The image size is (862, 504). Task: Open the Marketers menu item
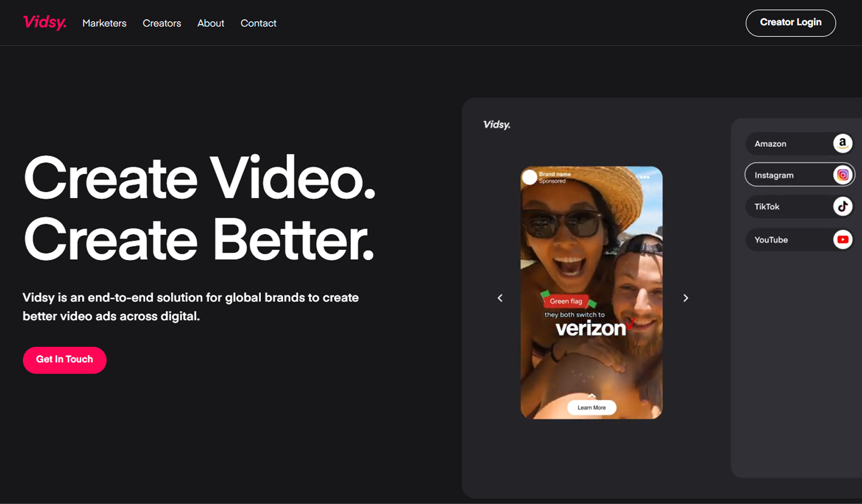coord(105,23)
